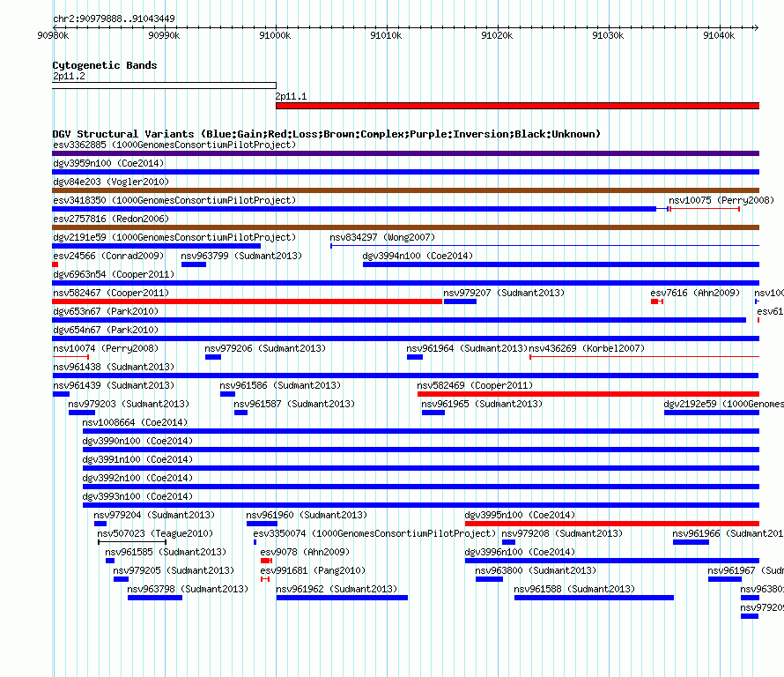The height and width of the screenshot is (677, 784).
Task: Open the nsv961962 (Sudmant2013) variant label
Action: click(337, 590)
